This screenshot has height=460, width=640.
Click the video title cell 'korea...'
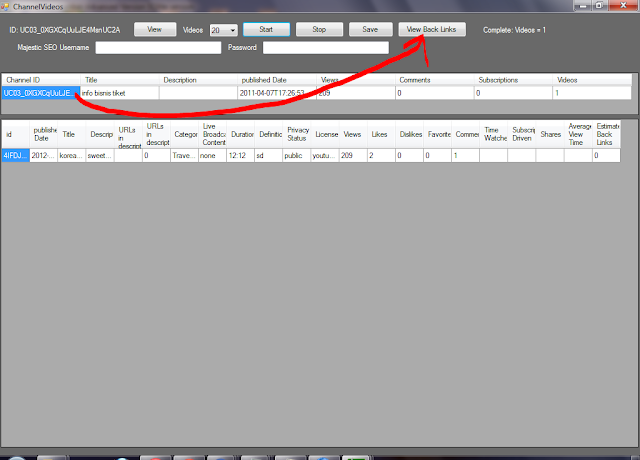72,156
